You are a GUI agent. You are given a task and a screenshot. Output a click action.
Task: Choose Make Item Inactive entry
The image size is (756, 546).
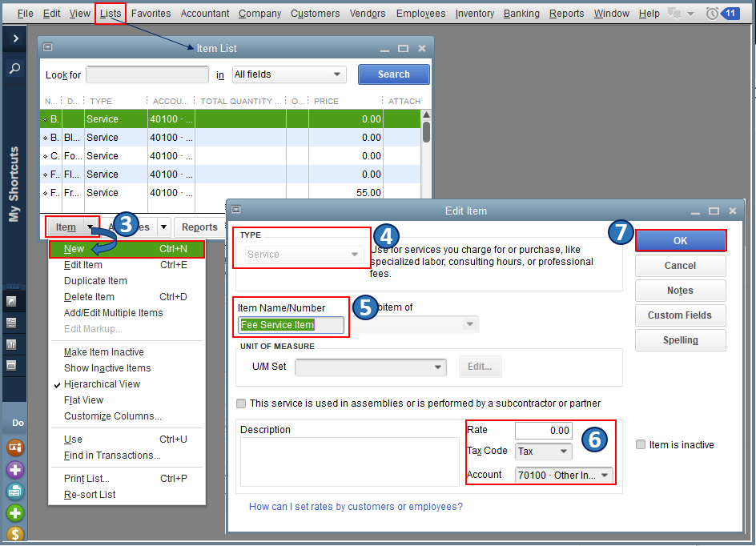point(103,352)
